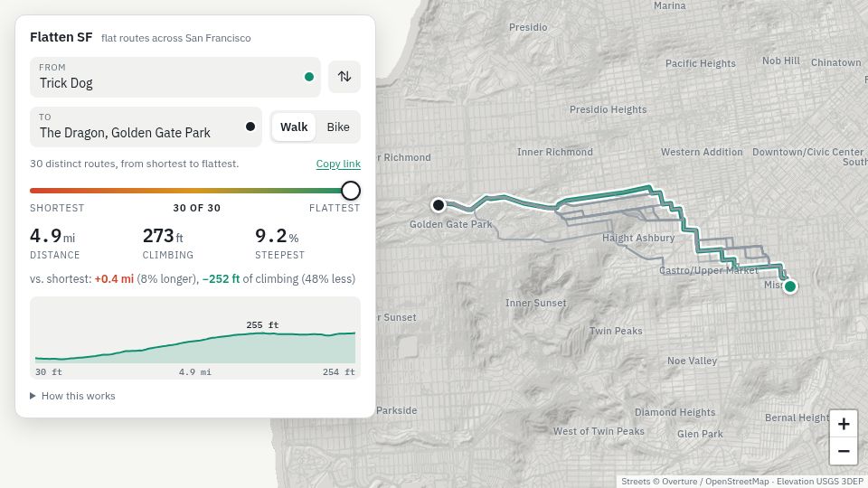Click the green origin dot in From field
The image size is (868, 488).
point(309,77)
